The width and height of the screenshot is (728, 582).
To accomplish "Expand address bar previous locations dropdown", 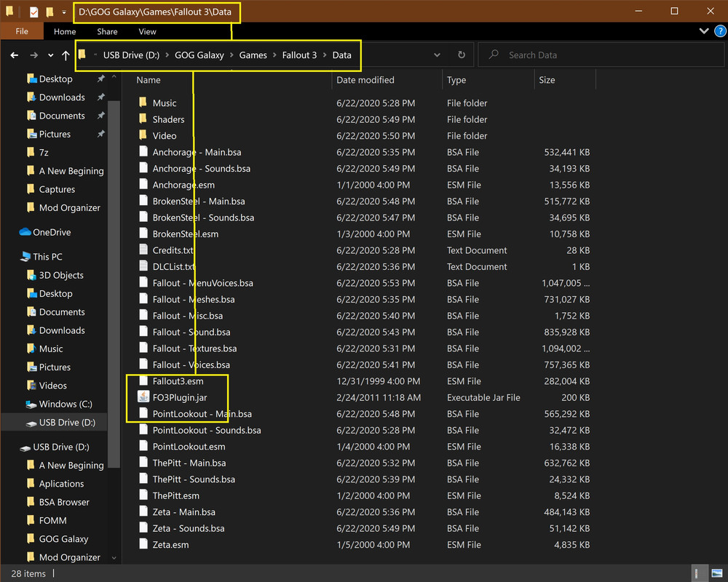I will coord(437,55).
